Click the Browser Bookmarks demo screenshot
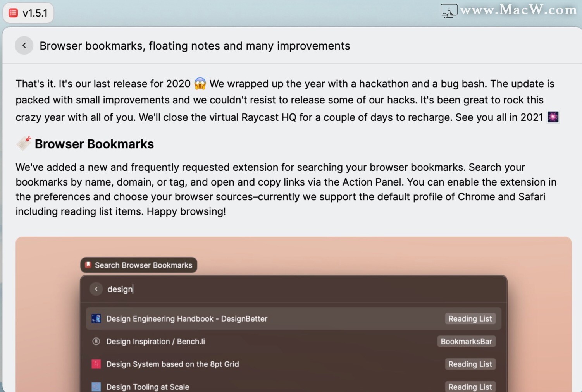 293,314
